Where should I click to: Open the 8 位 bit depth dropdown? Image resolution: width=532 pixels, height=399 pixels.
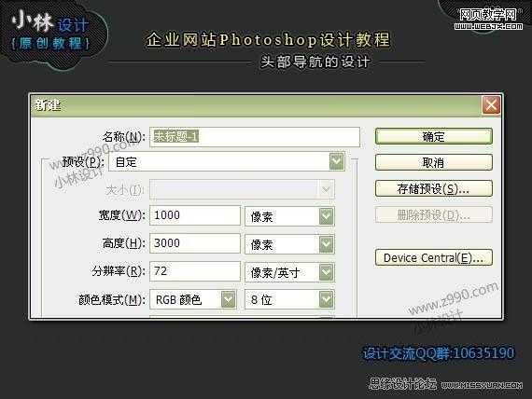(x=289, y=299)
